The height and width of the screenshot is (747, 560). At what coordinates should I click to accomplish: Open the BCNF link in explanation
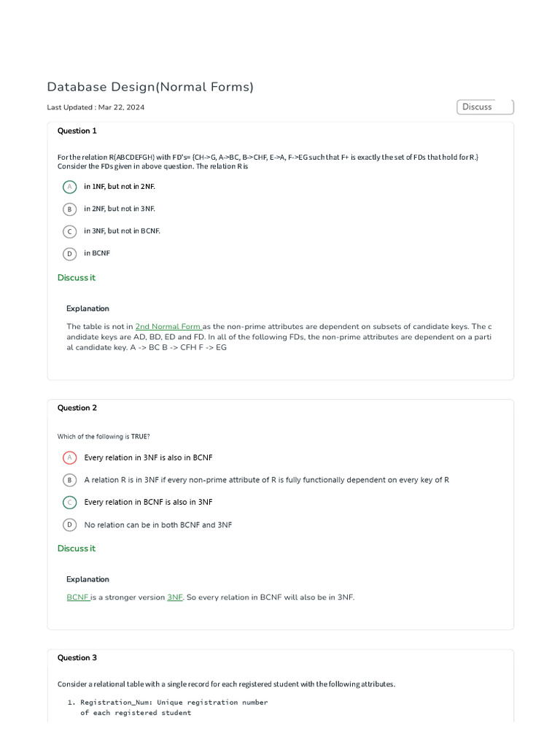(x=77, y=597)
